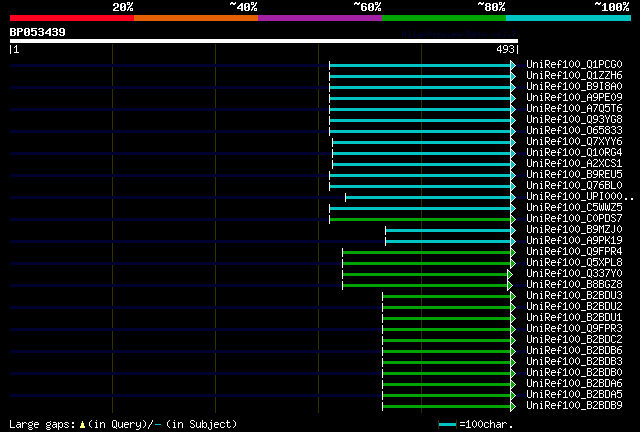Open the UniRef100_Q337Y0 entry
Viewport: 640px width, 432px height.
(574, 274)
